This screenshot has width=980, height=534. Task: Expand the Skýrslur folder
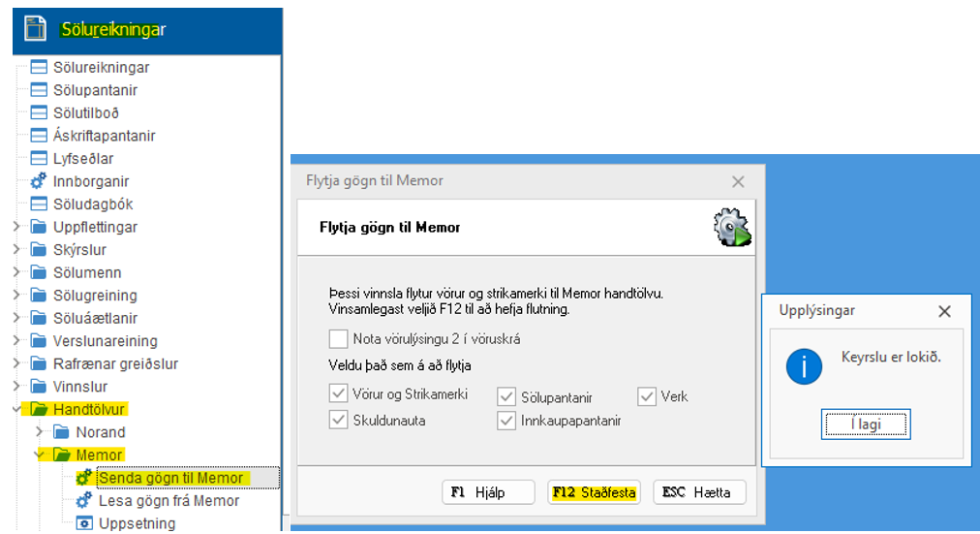click(x=16, y=250)
